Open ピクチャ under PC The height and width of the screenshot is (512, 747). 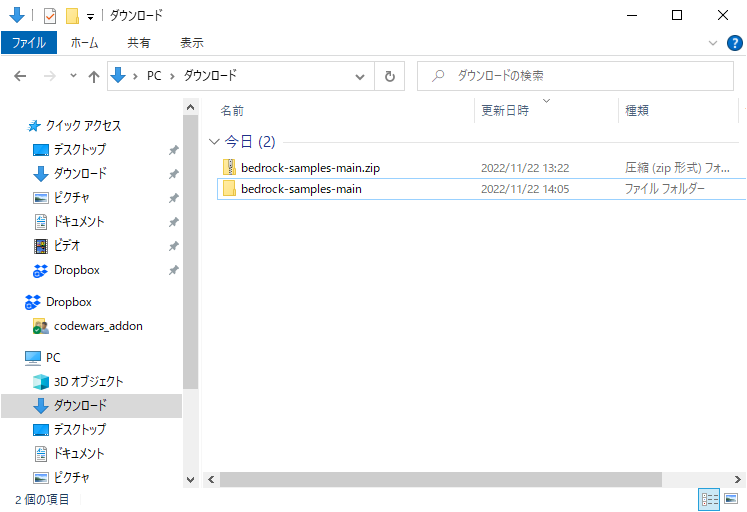pyautogui.click(x=71, y=477)
